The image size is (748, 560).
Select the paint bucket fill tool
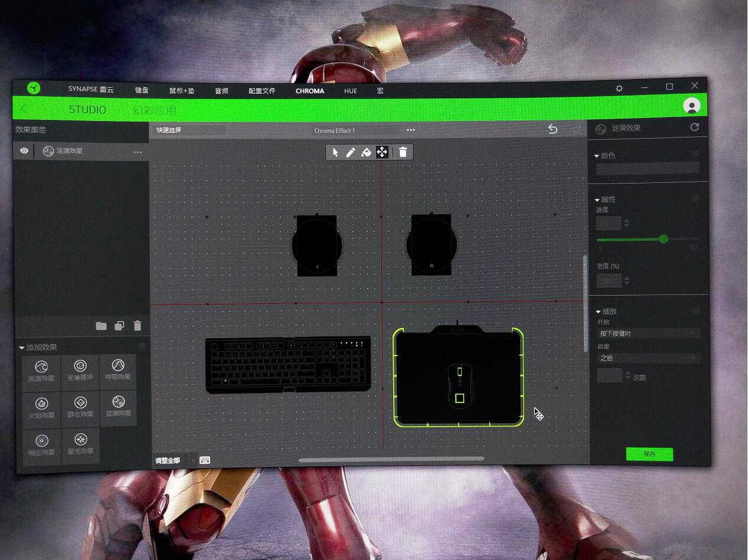click(366, 152)
